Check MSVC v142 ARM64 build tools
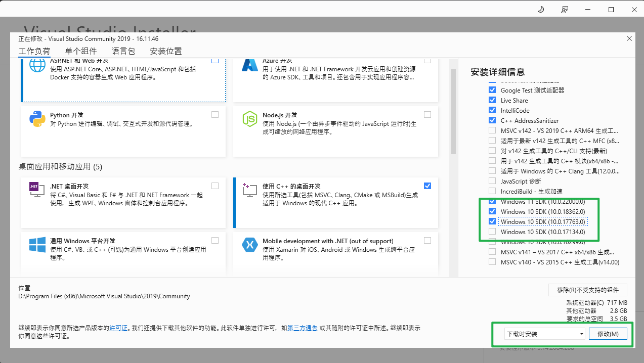The width and height of the screenshot is (644, 363). (x=492, y=130)
